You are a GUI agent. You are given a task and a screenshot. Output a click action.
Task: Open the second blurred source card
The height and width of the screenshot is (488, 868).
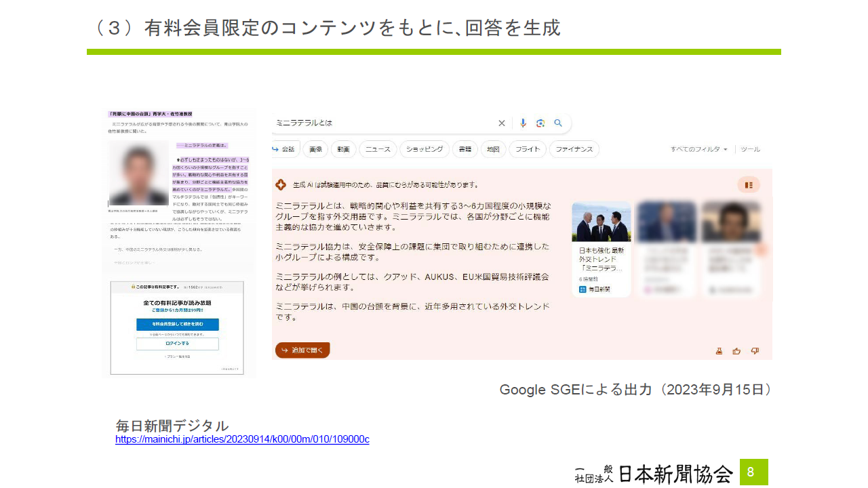[x=666, y=249]
